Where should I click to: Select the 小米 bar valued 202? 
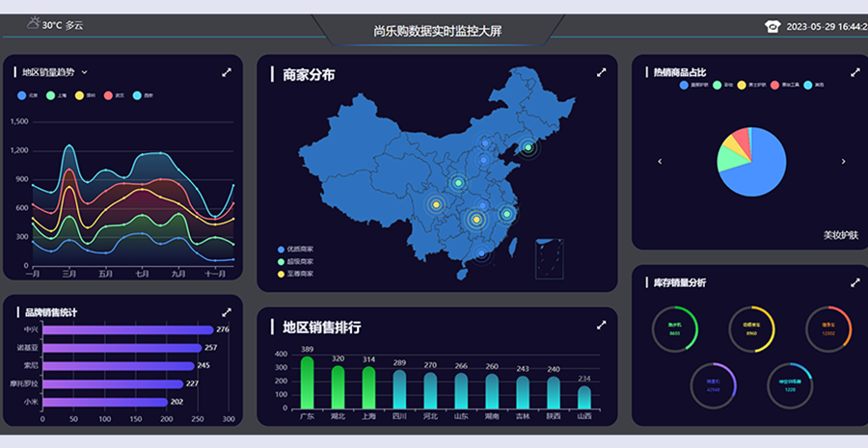click(x=105, y=402)
